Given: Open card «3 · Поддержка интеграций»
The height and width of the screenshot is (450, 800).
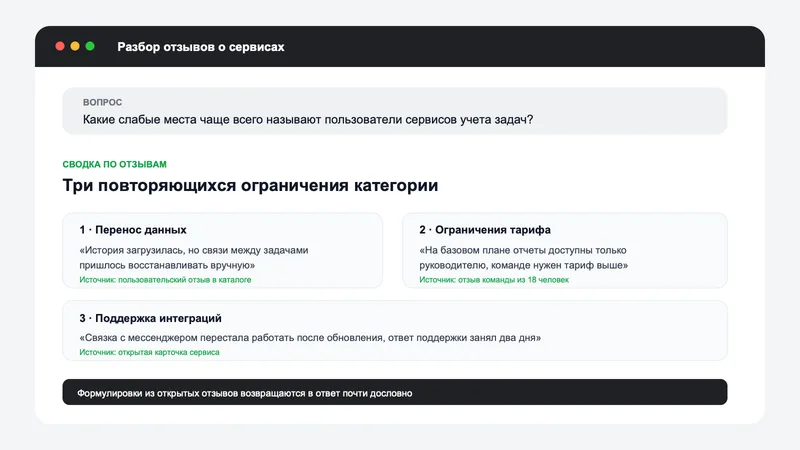Looking at the screenshot, I should click(395, 331).
